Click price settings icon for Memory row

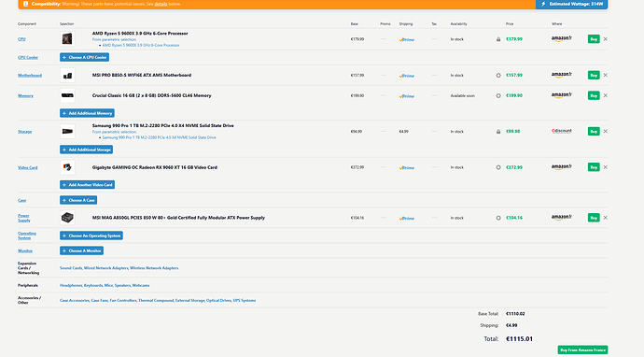tap(498, 95)
